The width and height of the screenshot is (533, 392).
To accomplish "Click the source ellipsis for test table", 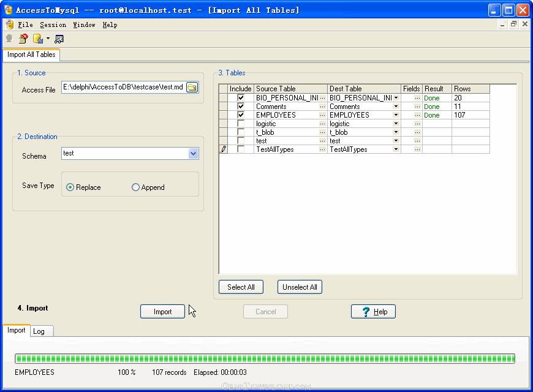I will (323, 141).
